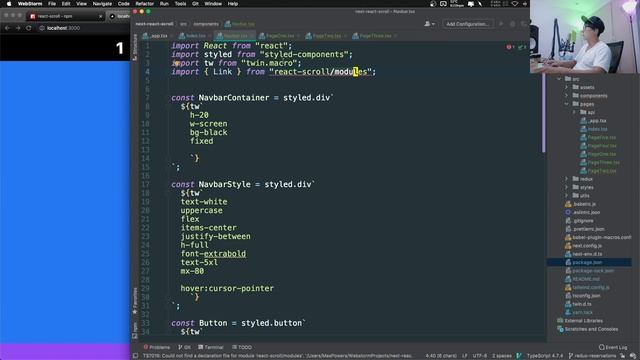Expand the utils folder in project tree
Screen dimensions: 640x360
point(567,196)
